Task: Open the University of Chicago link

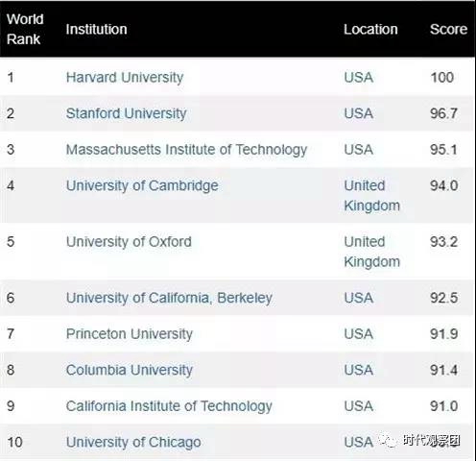Action: click(x=133, y=443)
